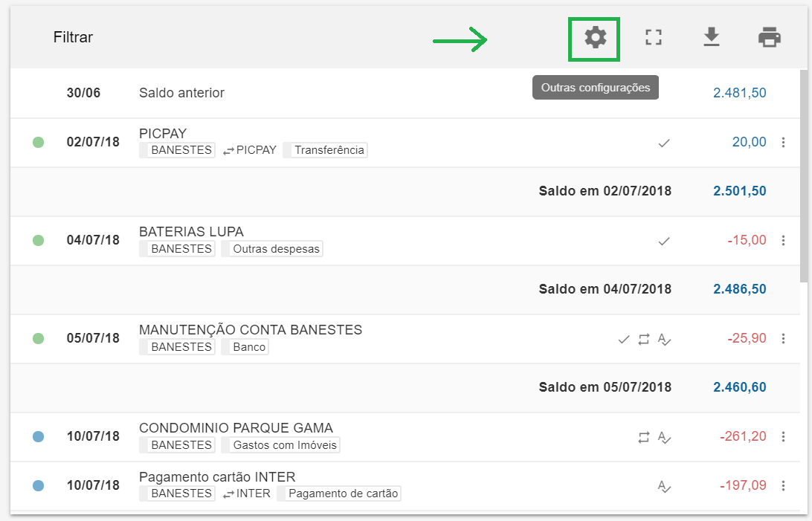
Task: Click the Outras despesas category tag
Action: click(x=276, y=249)
